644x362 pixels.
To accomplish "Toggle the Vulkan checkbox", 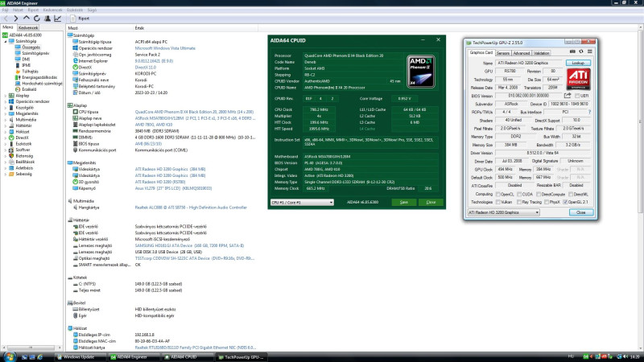I will coord(498,202).
